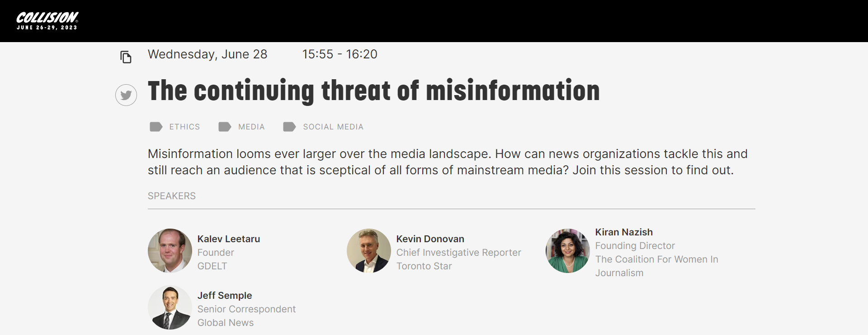Image resolution: width=868 pixels, height=335 pixels.
Task: Open Kevin Donovan's profile photo
Action: pyautogui.click(x=369, y=251)
